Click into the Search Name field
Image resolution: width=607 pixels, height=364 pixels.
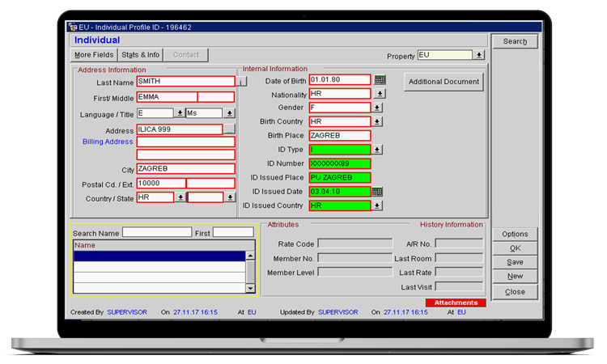(x=156, y=232)
